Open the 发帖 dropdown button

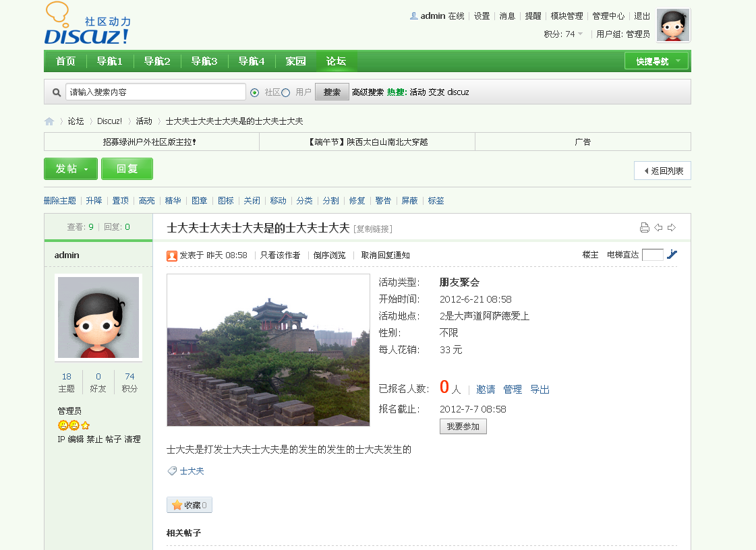(71, 169)
